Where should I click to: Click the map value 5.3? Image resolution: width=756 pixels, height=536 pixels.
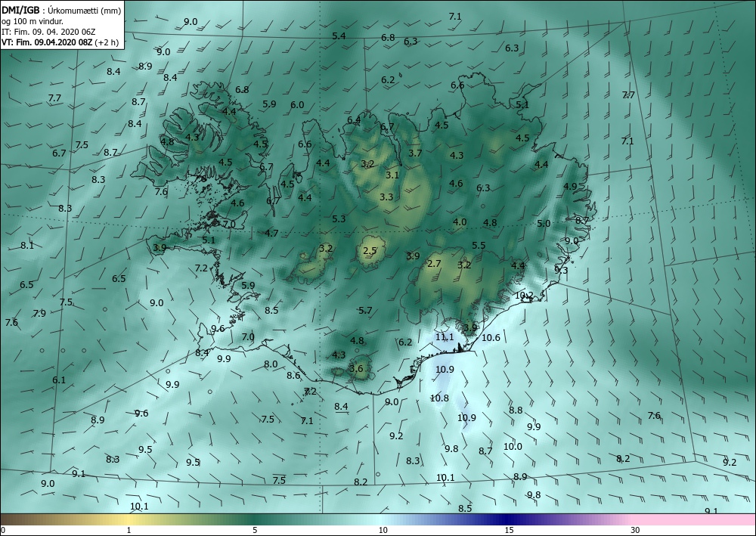(x=339, y=218)
